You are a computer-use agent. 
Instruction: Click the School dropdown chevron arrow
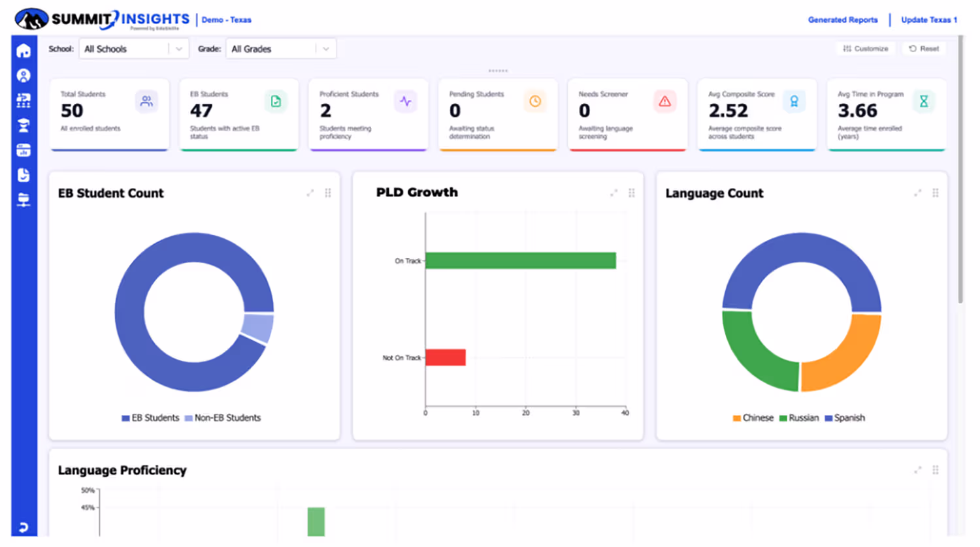pyautogui.click(x=179, y=49)
